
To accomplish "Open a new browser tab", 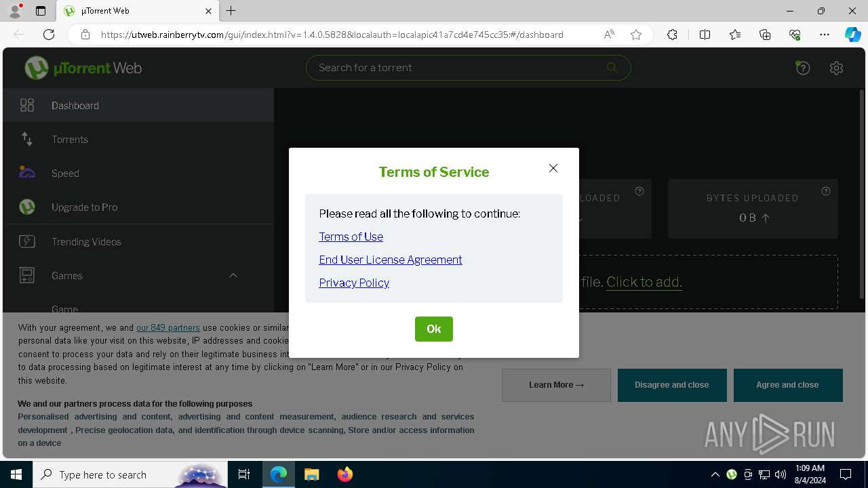I will (231, 11).
